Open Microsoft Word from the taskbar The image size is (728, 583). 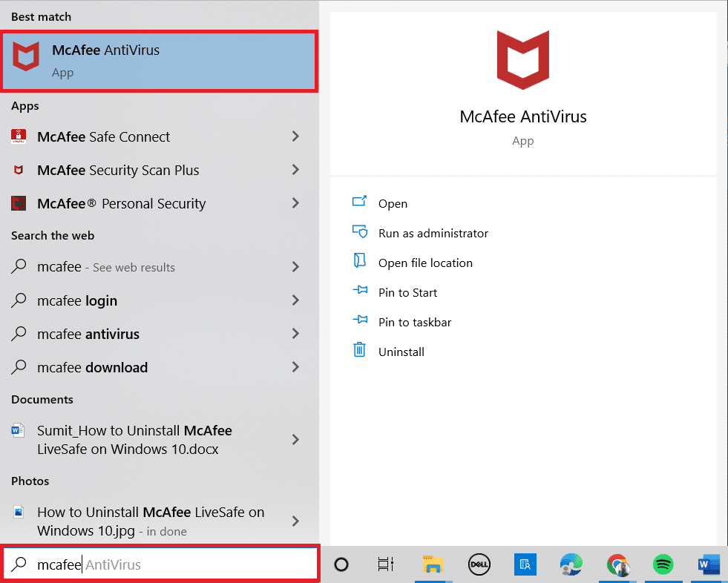[x=709, y=564]
